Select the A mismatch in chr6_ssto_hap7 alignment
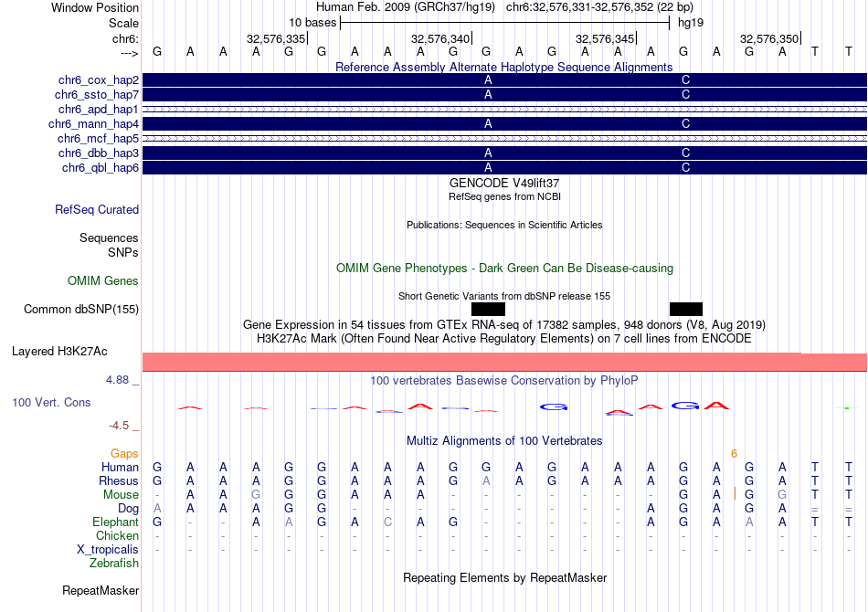Screen dimensions: 868x612 tap(488, 95)
